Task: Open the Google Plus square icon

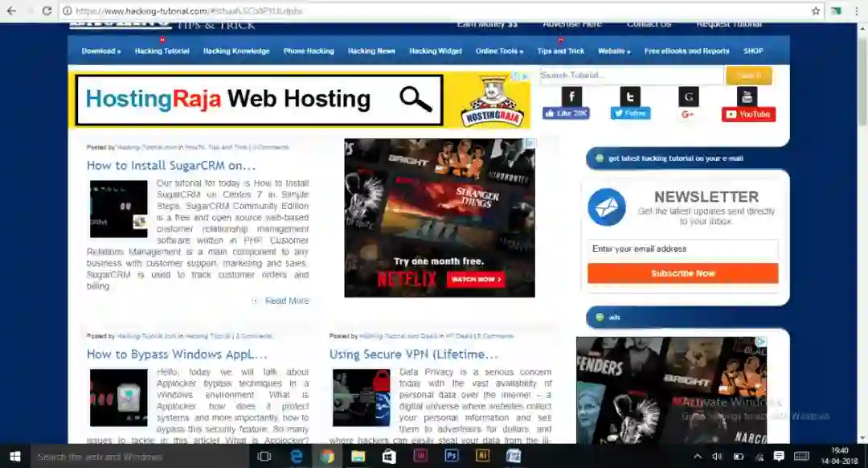Action: coord(689,96)
